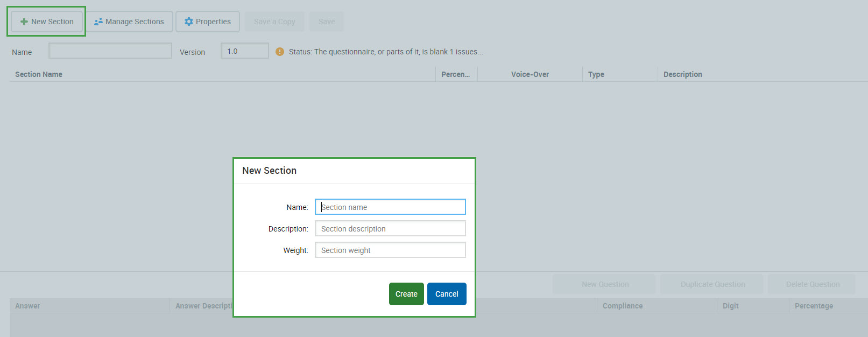Click the Section name input in dialog
This screenshot has height=337, width=868.
(x=390, y=207)
